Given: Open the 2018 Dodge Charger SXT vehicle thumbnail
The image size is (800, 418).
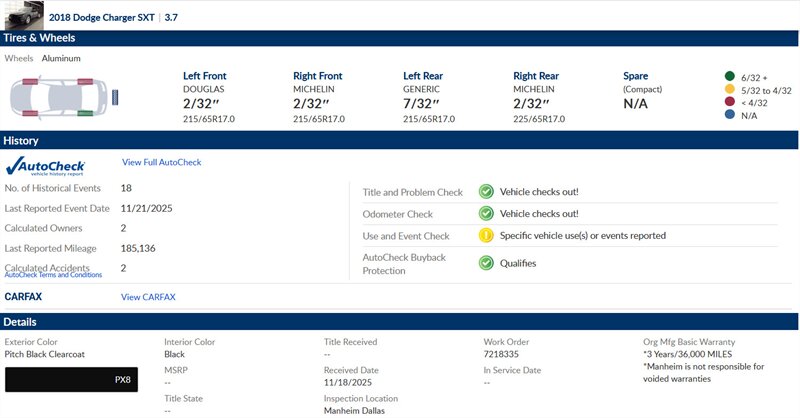Looking at the screenshot, I should 24,15.
